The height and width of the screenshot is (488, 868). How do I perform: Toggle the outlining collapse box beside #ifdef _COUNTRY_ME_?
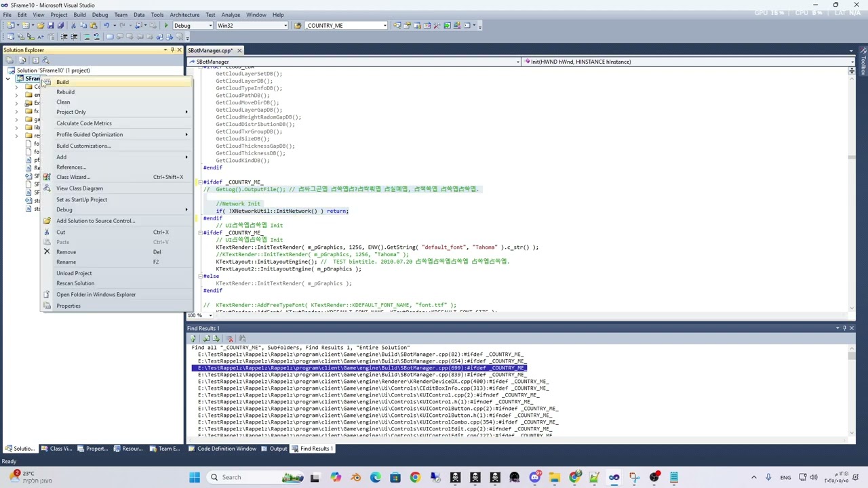click(200, 182)
